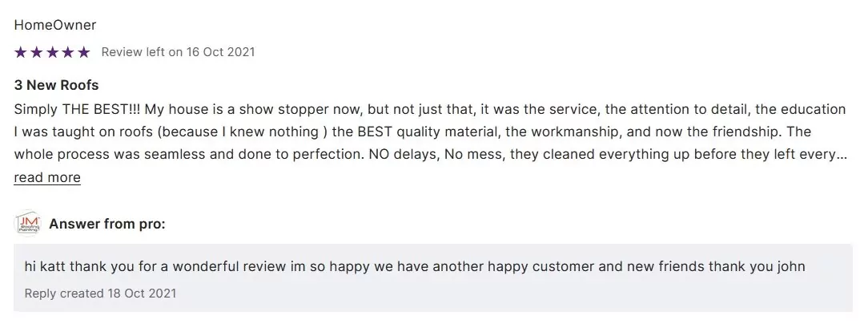Click "Reply created 18 Oct 2021" timestamp
868x328 pixels.
coord(100,294)
